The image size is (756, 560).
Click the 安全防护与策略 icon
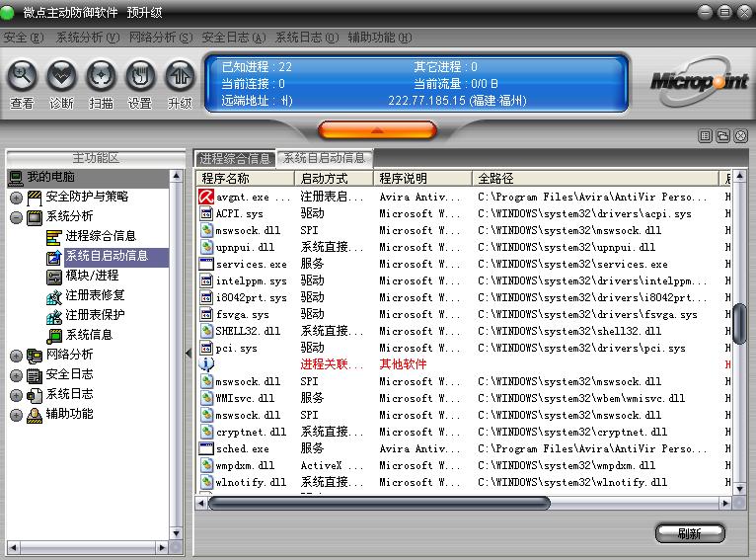coord(35,198)
